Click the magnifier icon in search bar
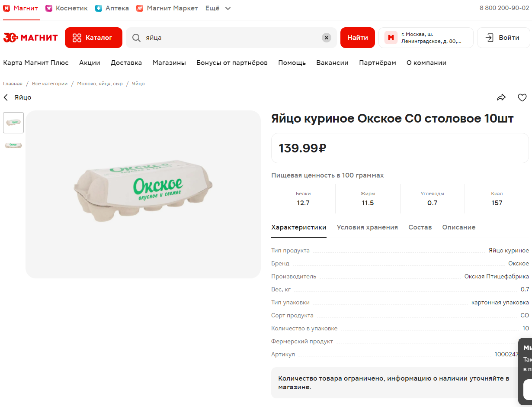Viewport: 532px width, 407px height. (136, 38)
